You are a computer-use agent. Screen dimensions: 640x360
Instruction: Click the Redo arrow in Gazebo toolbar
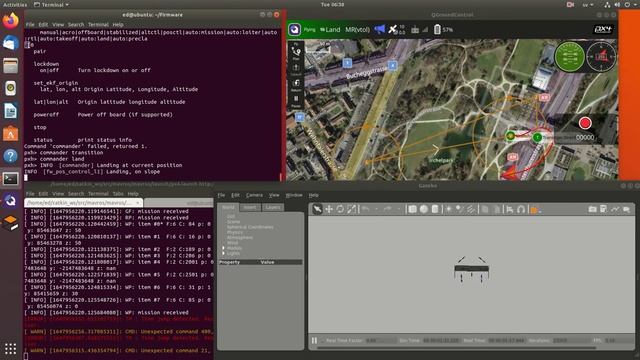tap(388, 209)
